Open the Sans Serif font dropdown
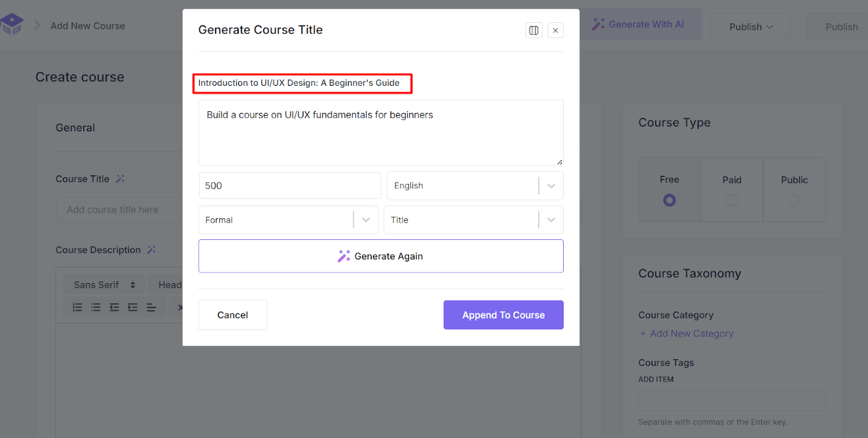 click(x=104, y=285)
